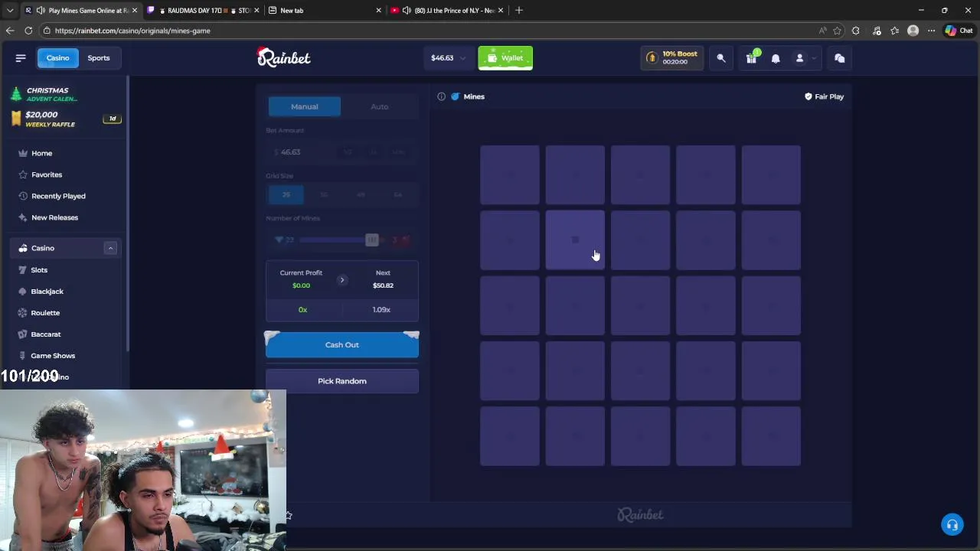Open the $46.63 balance dropdown
The height and width of the screenshot is (551, 980).
(x=449, y=58)
